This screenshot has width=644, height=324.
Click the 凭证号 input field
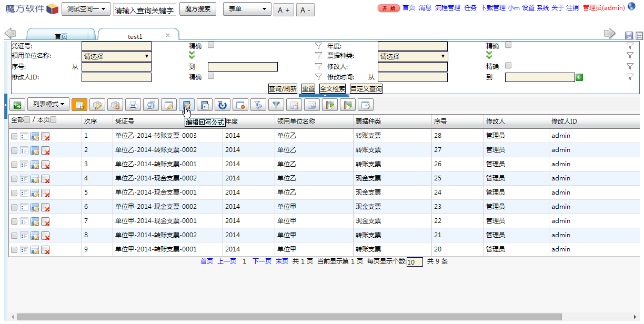coord(116,46)
